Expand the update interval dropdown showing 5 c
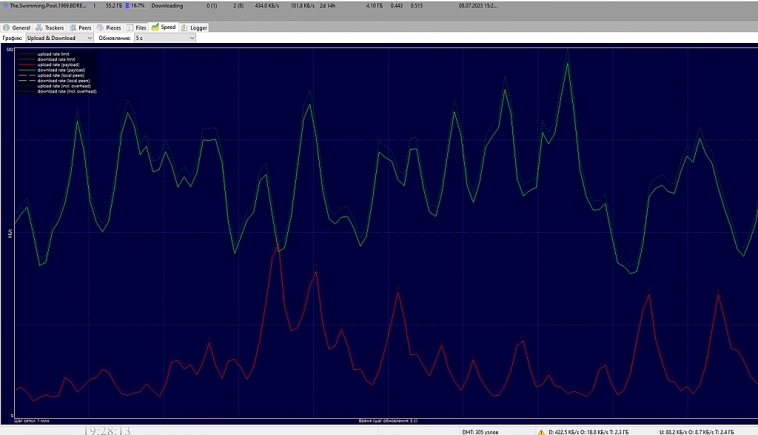Image resolution: width=758 pixels, height=435 pixels. coord(163,38)
